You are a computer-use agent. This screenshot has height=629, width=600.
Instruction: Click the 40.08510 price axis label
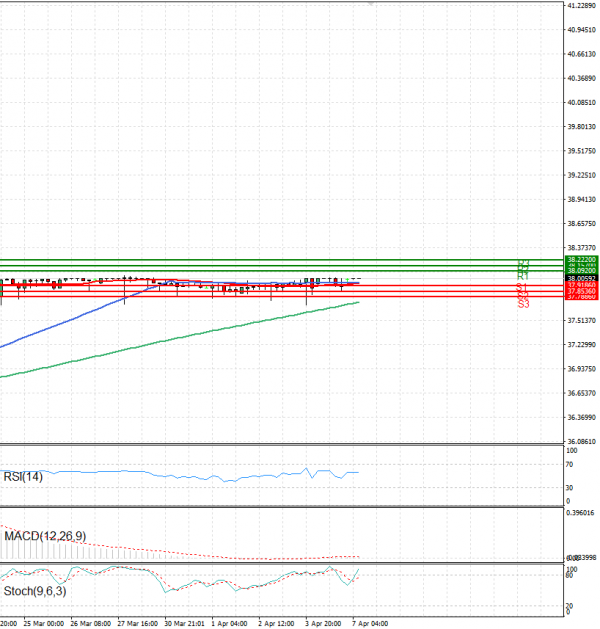pyautogui.click(x=582, y=103)
